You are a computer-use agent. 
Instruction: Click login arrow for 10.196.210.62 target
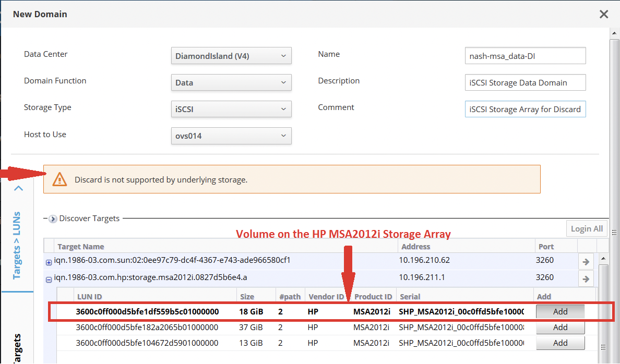[x=586, y=262]
